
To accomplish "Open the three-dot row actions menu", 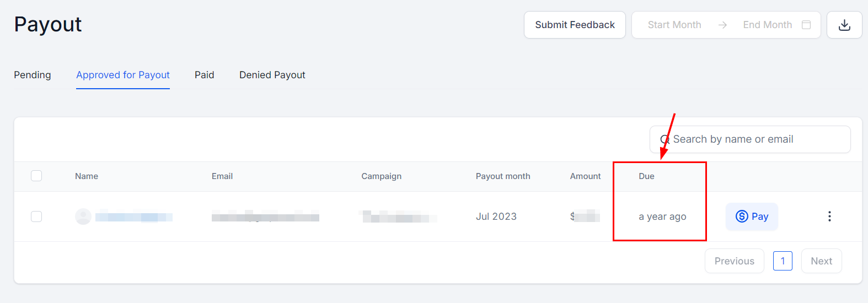I will pos(829,217).
